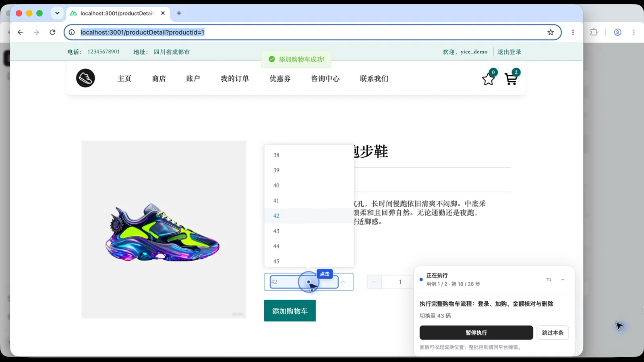This screenshot has width=644, height=362.
Task: Open the extensions puzzle icon
Action: click(x=594, y=32)
